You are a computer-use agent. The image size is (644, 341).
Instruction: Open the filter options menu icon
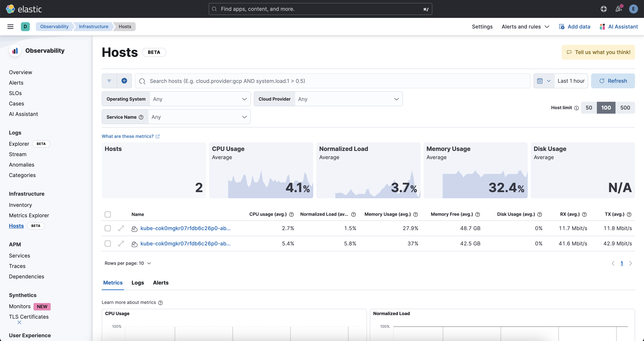[x=109, y=81]
